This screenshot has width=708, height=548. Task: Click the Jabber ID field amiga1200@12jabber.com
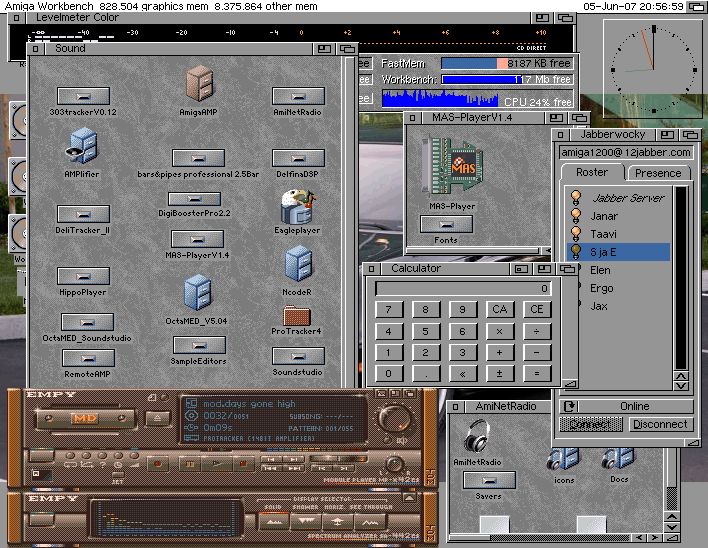coord(625,153)
